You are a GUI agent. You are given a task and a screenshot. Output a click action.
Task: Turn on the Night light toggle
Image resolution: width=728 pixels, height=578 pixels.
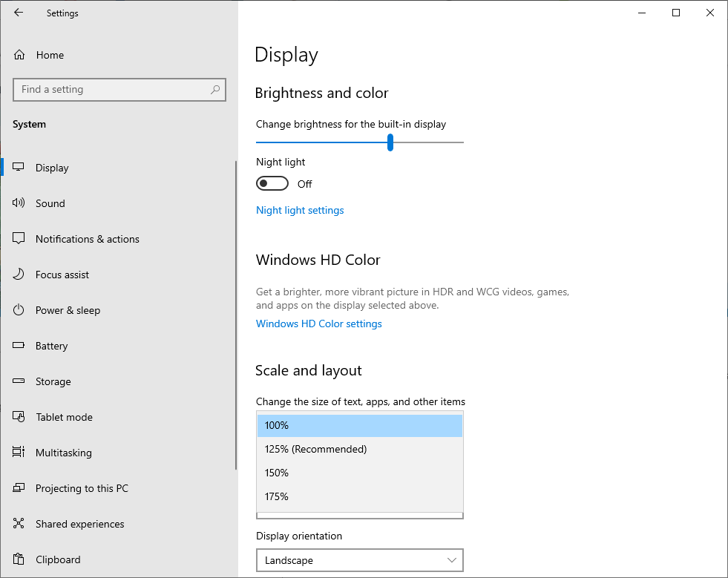pos(272,183)
